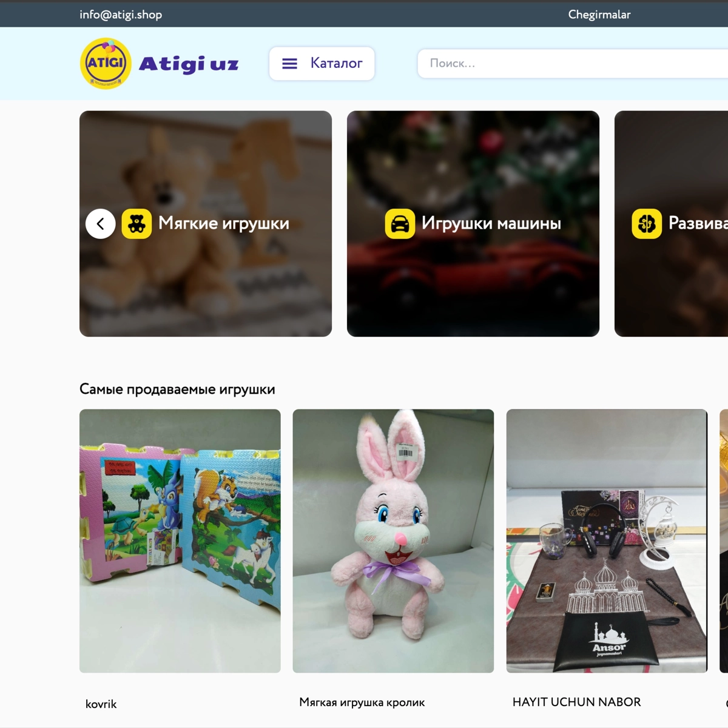Click the brain icon for Развивающие category
Screen dimensions: 728x728
[x=647, y=224]
